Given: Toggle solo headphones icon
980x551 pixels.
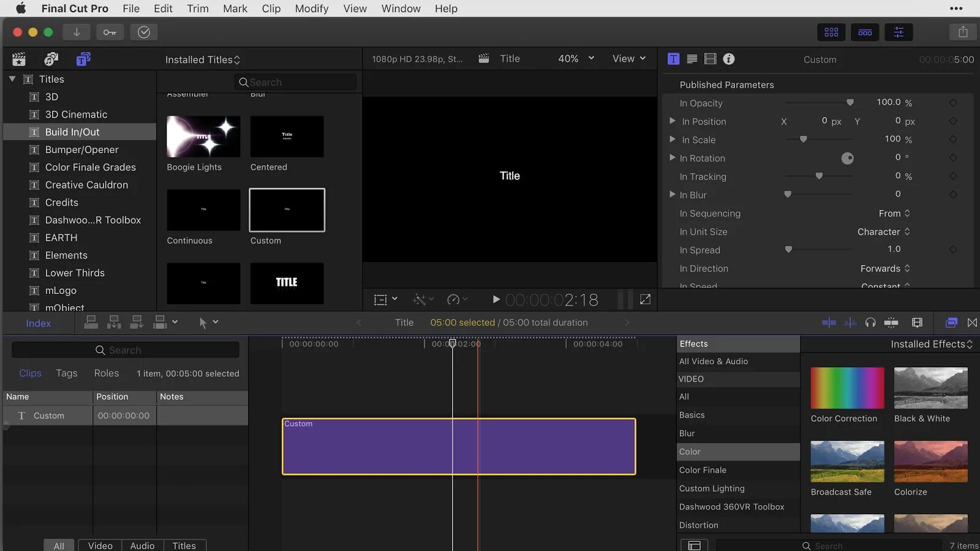Looking at the screenshot, I should click(870, 323).
